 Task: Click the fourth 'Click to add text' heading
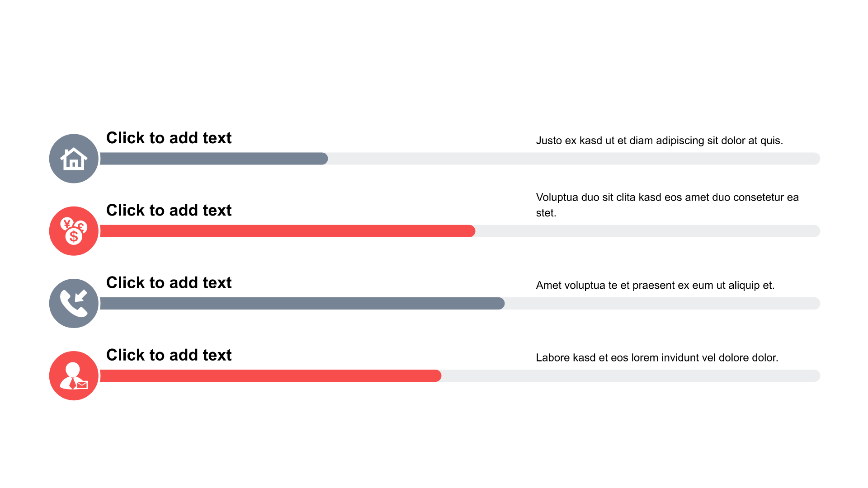pos(169,355)
